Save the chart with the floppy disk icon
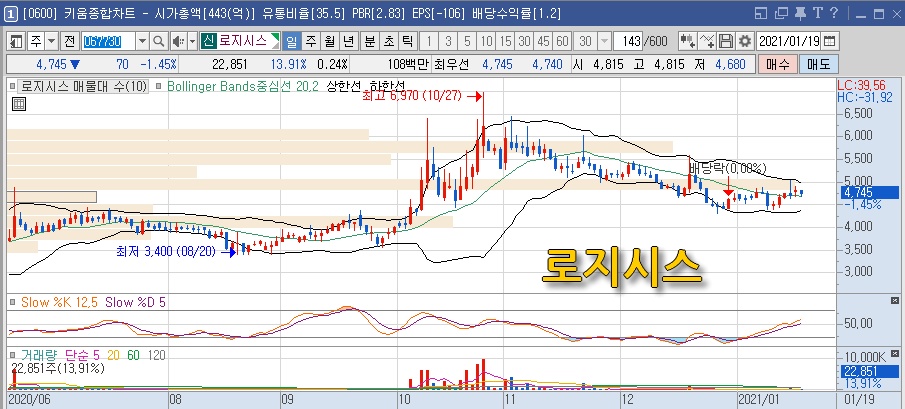 tap(726, 41)
